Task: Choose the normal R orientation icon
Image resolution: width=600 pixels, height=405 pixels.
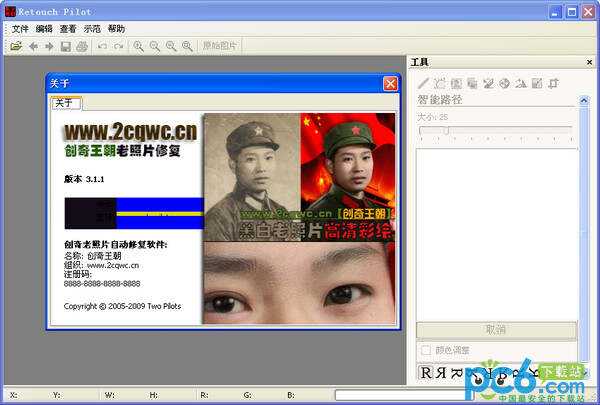Action: pos(426,372)
